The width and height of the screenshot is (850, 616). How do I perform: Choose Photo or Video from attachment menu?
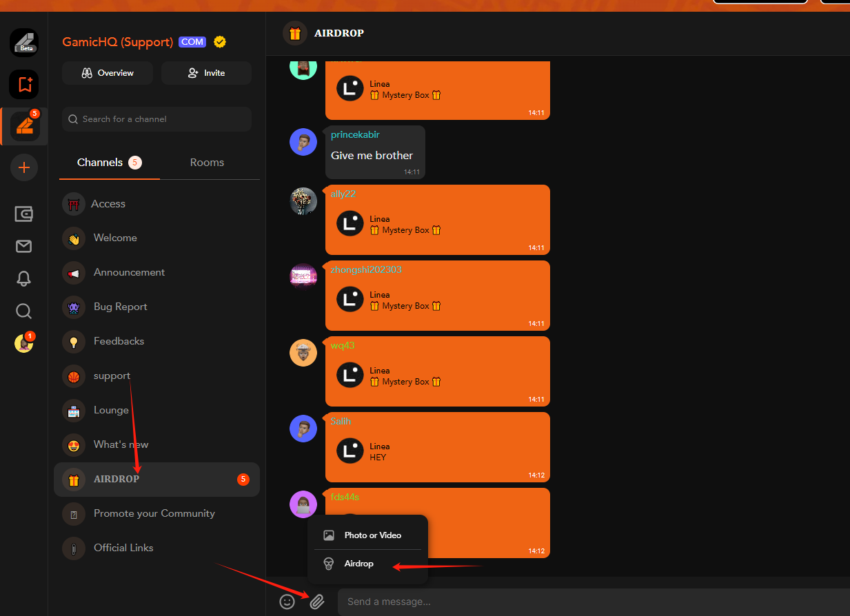coord(367,535)
